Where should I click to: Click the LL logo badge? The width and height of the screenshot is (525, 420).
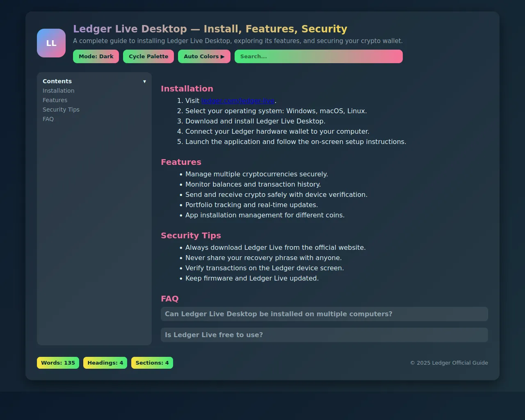pyautogui.click(x=51, y=43)
